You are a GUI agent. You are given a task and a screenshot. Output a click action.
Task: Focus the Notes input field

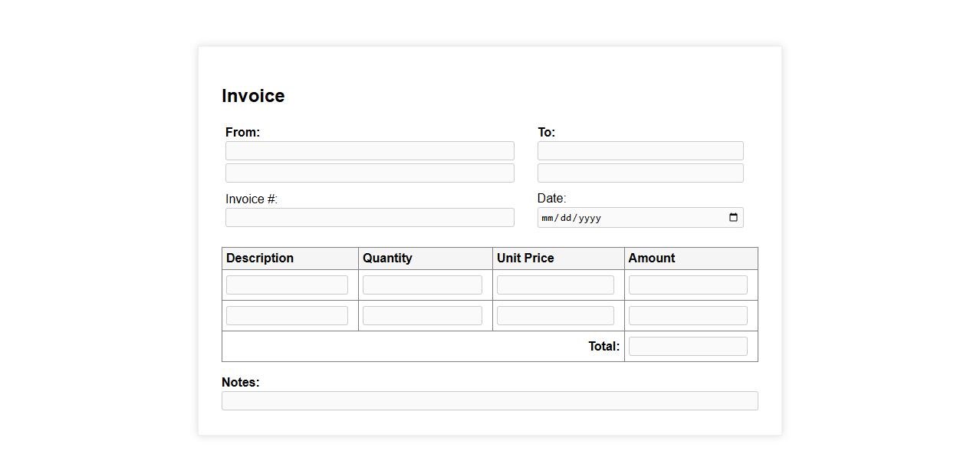point(489,401)
